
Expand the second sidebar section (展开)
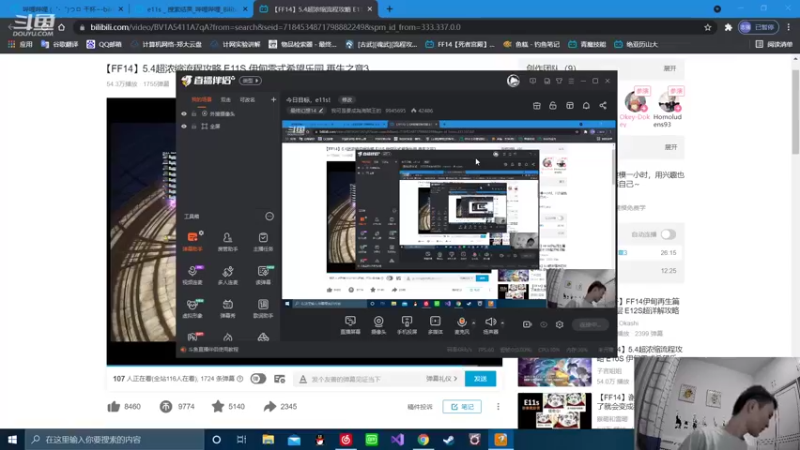(x=671, y=147)
